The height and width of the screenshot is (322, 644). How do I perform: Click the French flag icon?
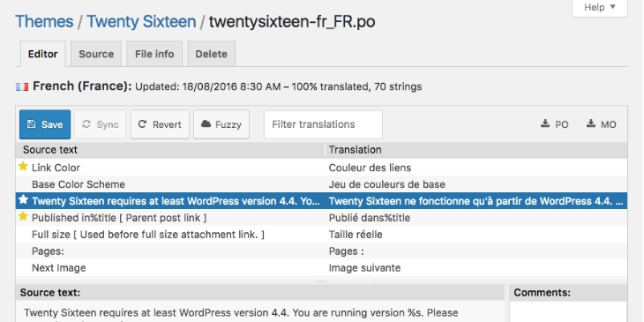pos(22,86)
